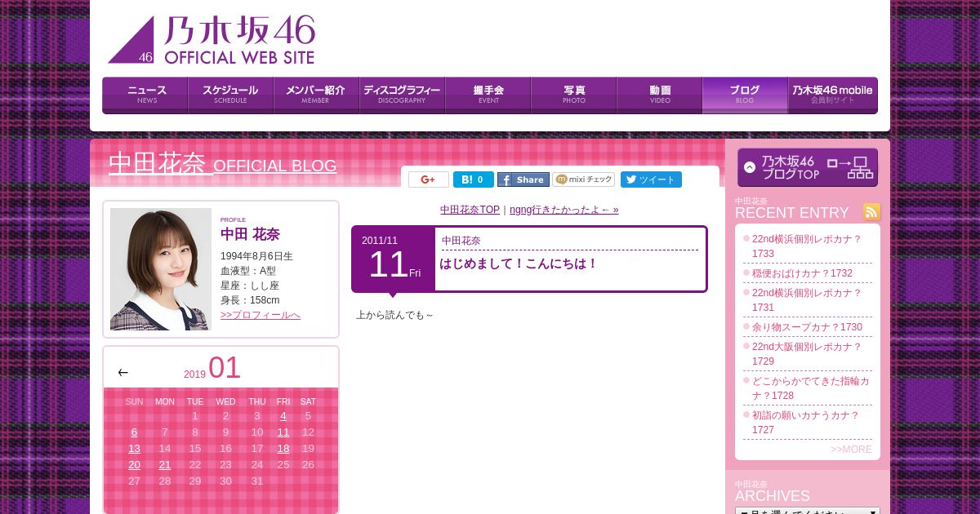
Task: Select calendar date 13
Action: 134,449
